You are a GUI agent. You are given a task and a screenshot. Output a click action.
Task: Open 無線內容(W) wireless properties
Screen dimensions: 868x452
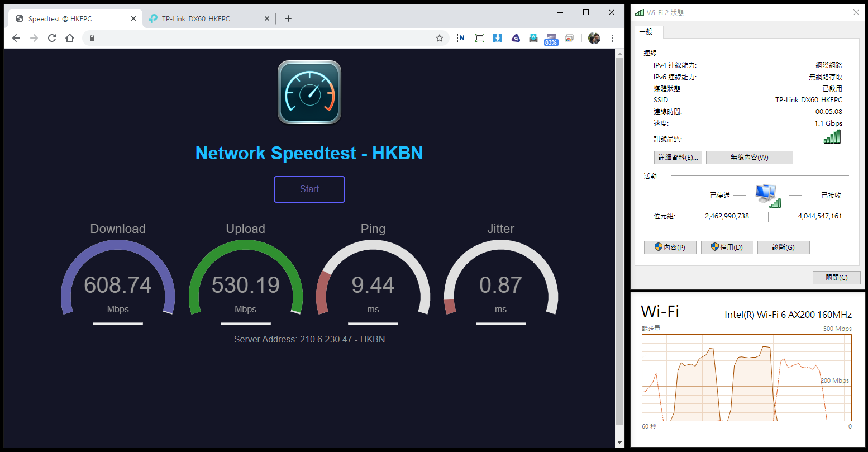(750, 158)
